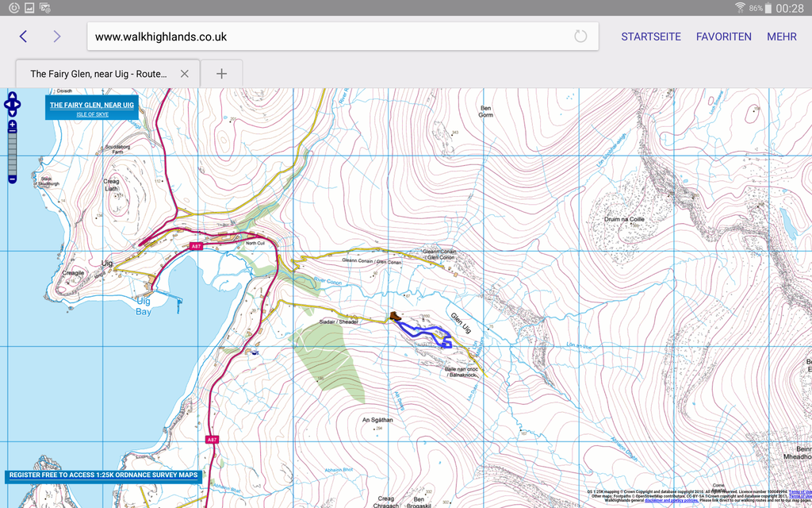Close the Fairy Glen tab
Viewport: 812px width, 508px height.
pyautogui.click(x=184, y=74)
